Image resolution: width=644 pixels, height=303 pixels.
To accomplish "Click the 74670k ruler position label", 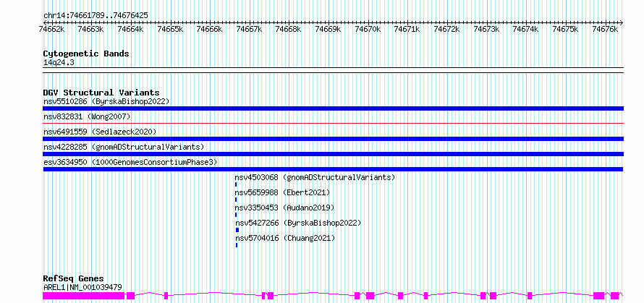I will [368, 29].
